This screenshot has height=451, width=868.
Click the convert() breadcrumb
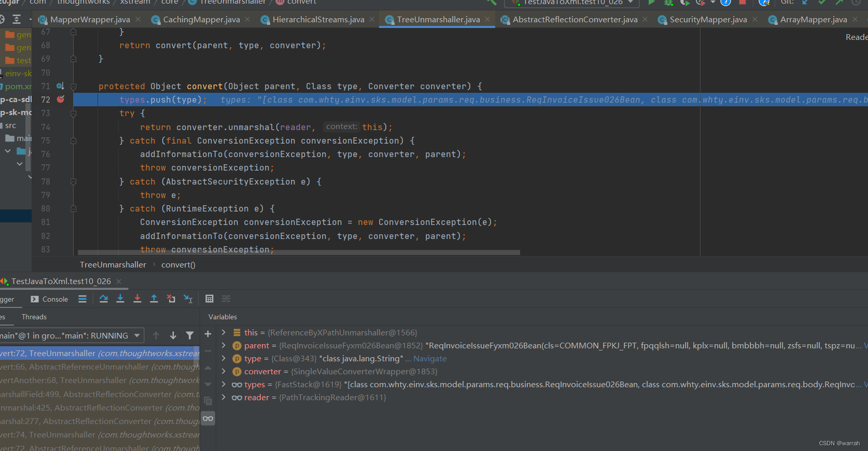click(x=178, y=264)
